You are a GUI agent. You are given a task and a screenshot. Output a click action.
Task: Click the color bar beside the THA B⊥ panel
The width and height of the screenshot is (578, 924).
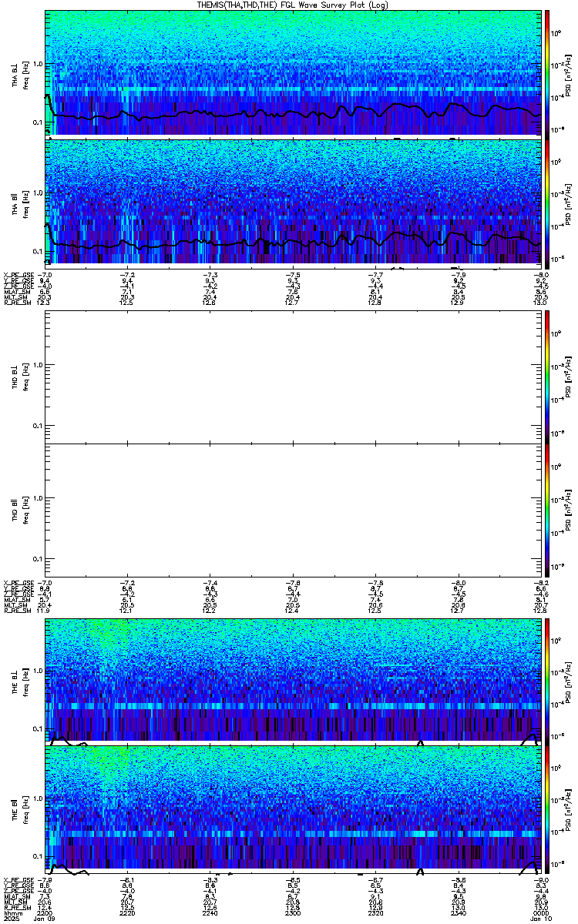click(548, 73)
